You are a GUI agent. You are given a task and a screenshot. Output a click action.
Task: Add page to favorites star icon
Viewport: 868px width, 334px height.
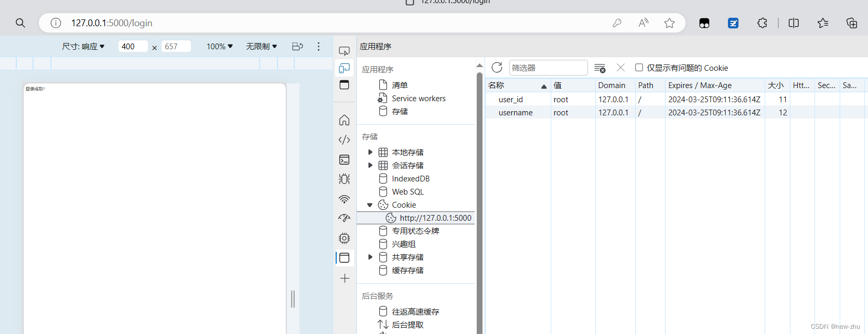(669, 23)
